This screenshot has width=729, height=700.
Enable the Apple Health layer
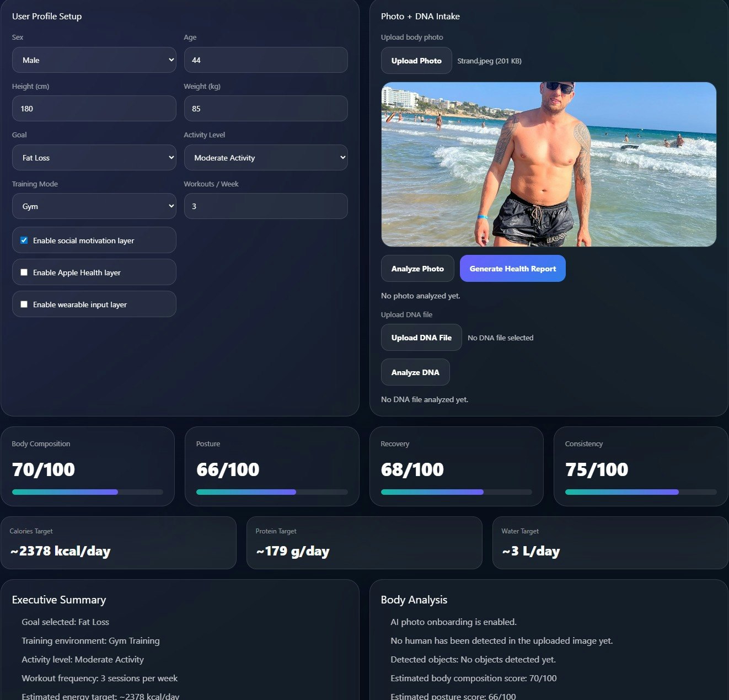(x=24, y=271)
